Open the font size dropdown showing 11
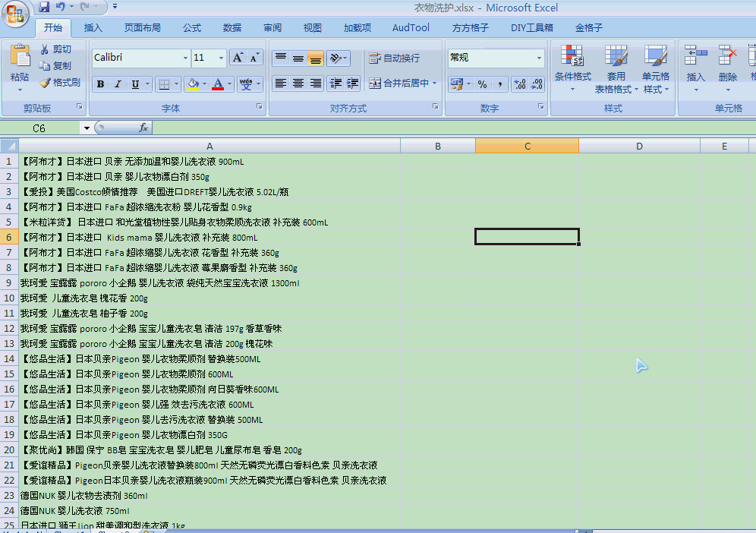 pyautogui.click(x=221, y=58)
